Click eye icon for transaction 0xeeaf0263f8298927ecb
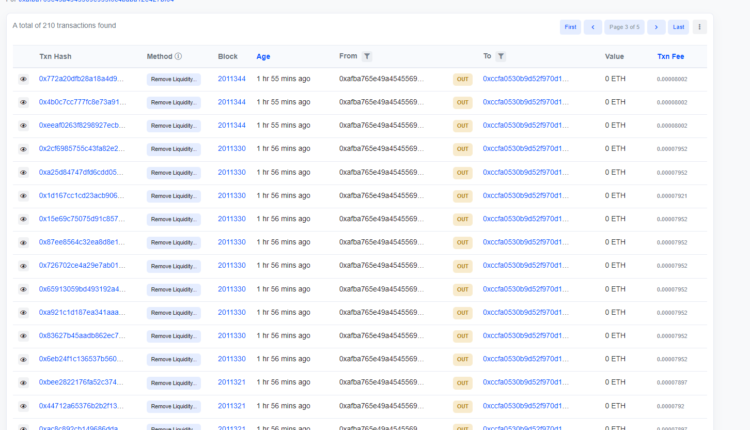750x430 pixels. [x=23, y=125]
